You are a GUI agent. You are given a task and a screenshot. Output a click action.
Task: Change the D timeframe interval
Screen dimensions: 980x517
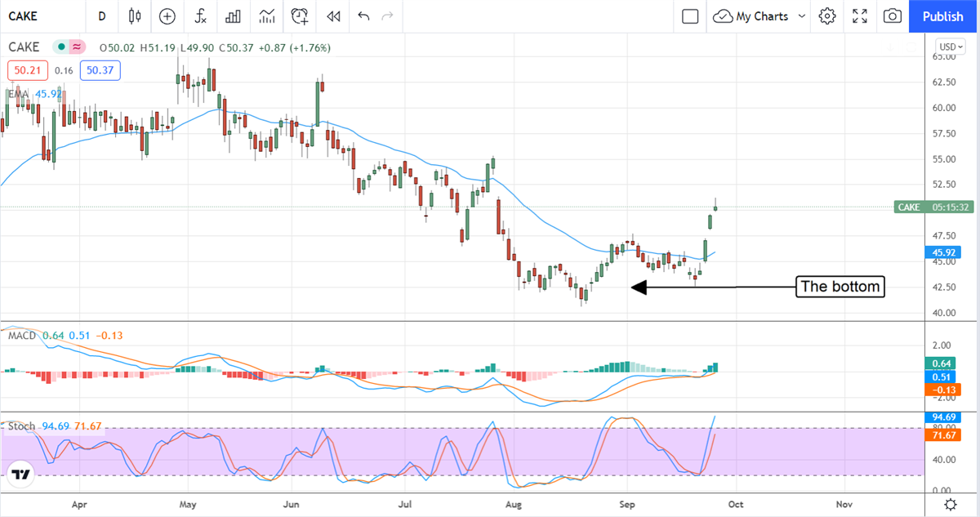[x=101, y=16]
